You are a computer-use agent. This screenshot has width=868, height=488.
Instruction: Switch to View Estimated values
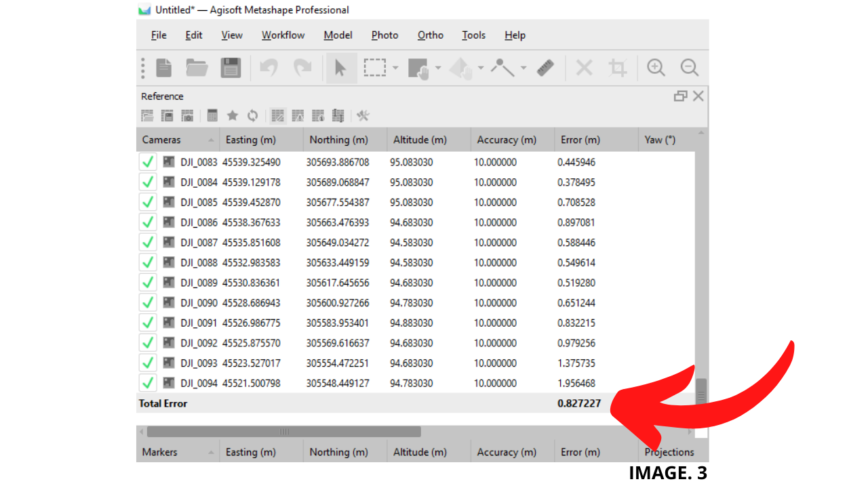point(298,116)
